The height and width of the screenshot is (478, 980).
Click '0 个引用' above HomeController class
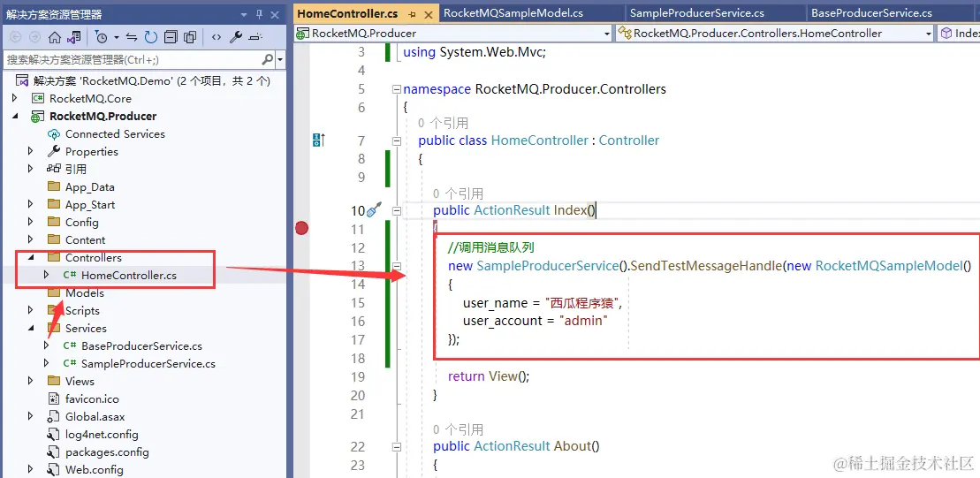tap(443, 123)
